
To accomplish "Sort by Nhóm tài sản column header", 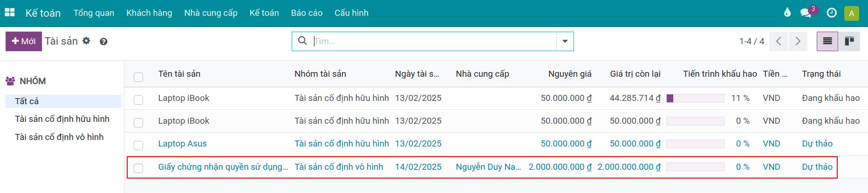I will tap(320, 73).
